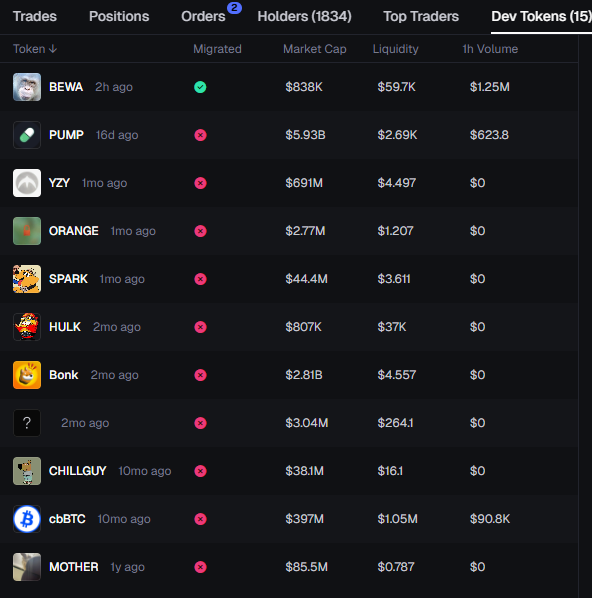Click the "16d ago" timestamp for PUMP
592x598 pixels.
(x=117, y=135)
